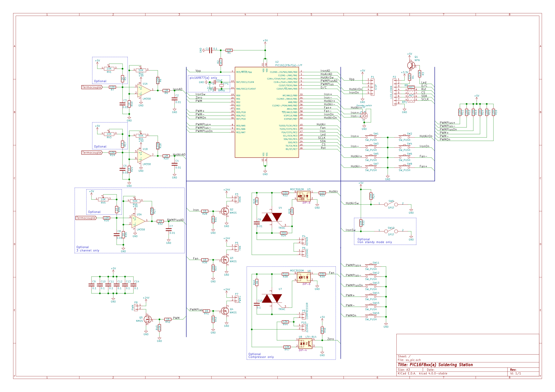Screen dimensions: 555x392
Task: Select the Encoder switch symbol
Action: coord(364,115)
